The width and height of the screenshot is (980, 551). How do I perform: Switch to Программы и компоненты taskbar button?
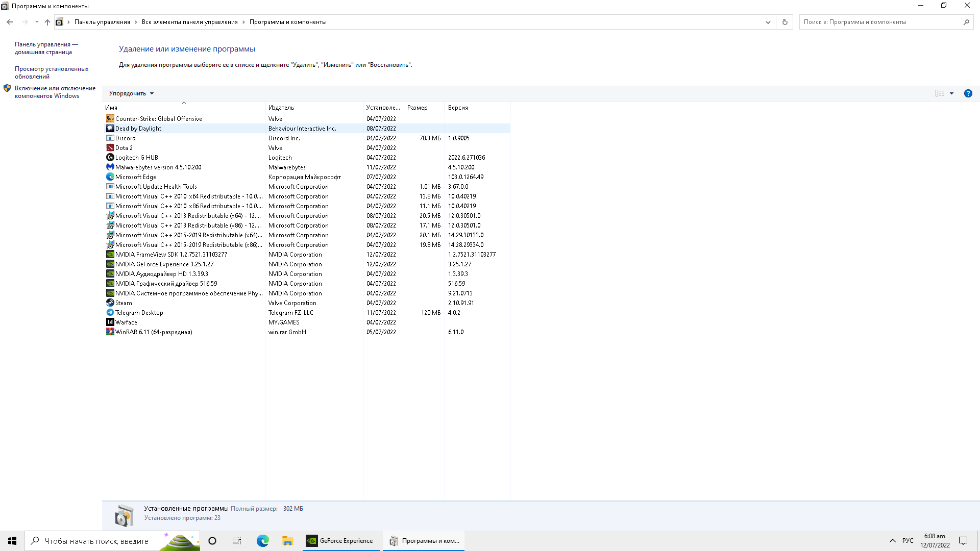pos(424,541)
